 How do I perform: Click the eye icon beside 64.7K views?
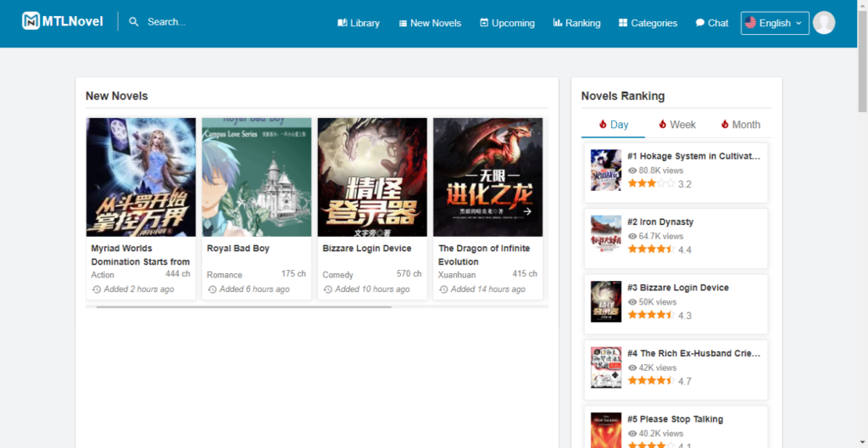632,236
